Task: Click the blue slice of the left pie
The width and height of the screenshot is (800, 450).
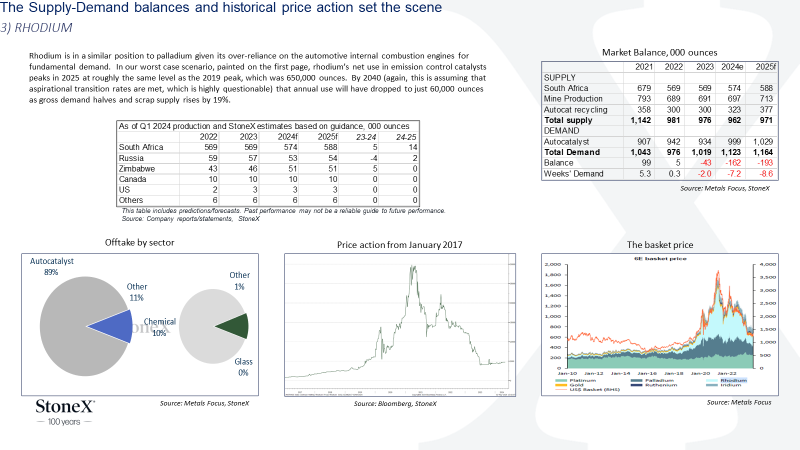Action: click(x=115, y=327)
